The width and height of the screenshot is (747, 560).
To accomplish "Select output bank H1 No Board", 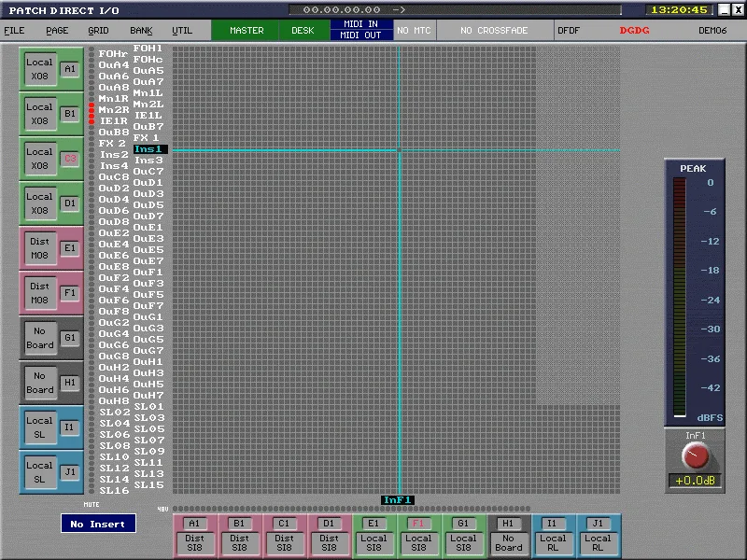I will [x=51, y=383].
